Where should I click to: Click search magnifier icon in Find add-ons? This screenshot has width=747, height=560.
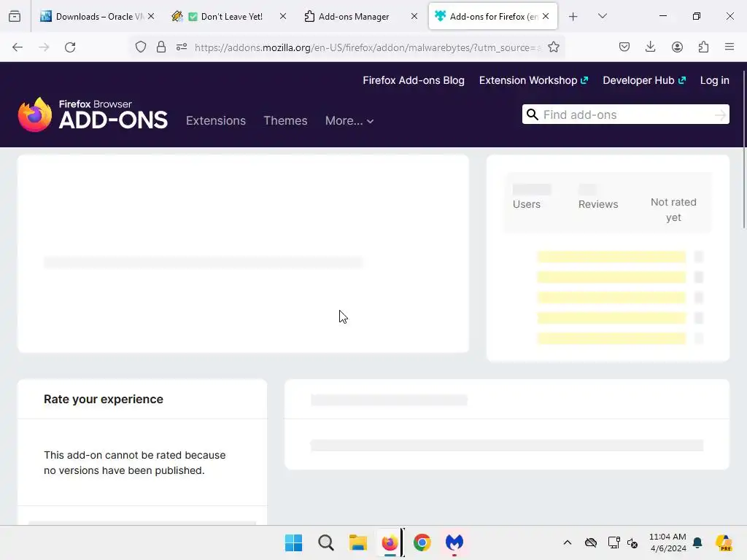click(533, 114)
